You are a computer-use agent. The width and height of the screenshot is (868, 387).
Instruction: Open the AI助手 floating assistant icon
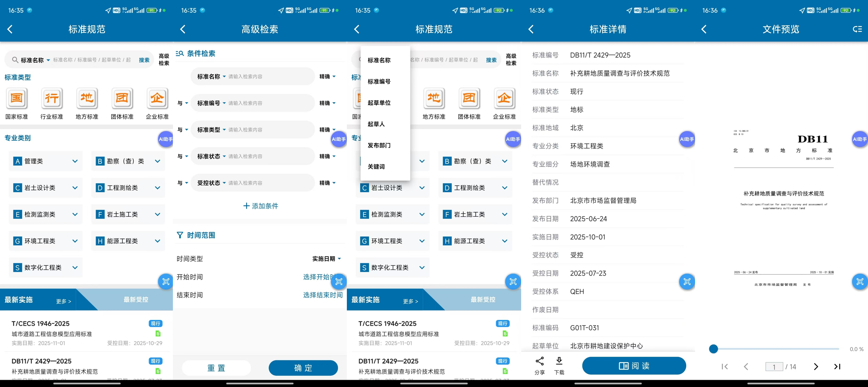tap(165, 139)
